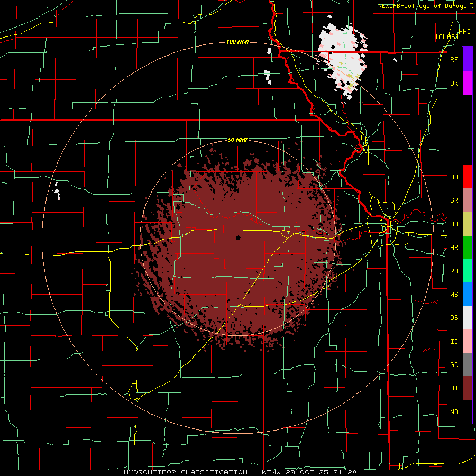Click the yellow BD big drops swatch
Viewport: 476px width, 476px height.
[x=467, y=224]
